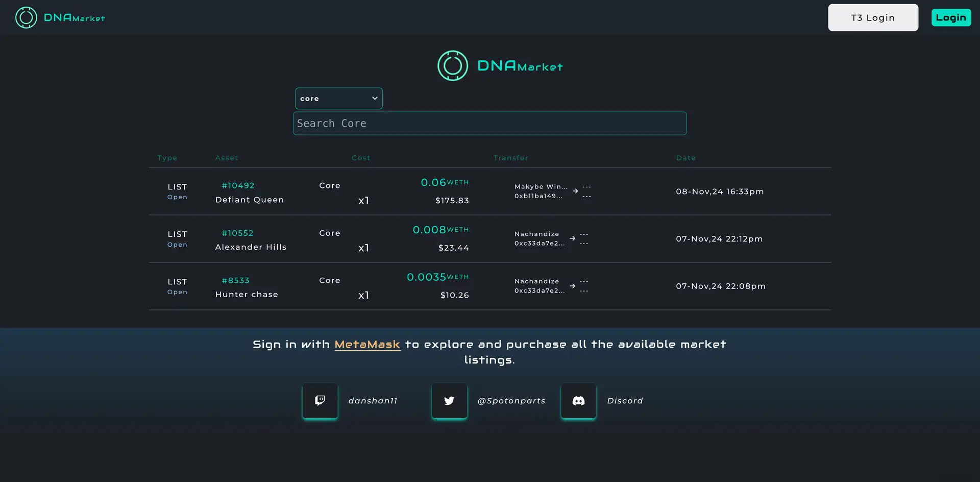Sort by the Date column header
The image size is (980, 482).
[x=685, y=158]
